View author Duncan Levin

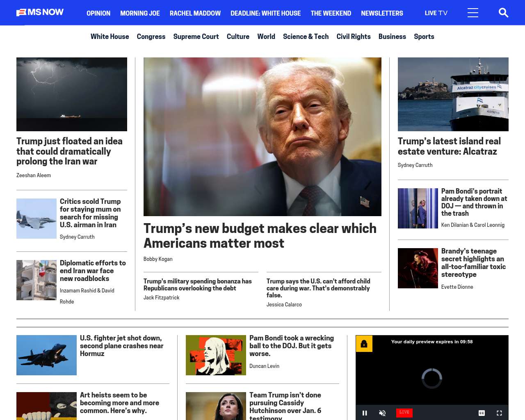264,366
